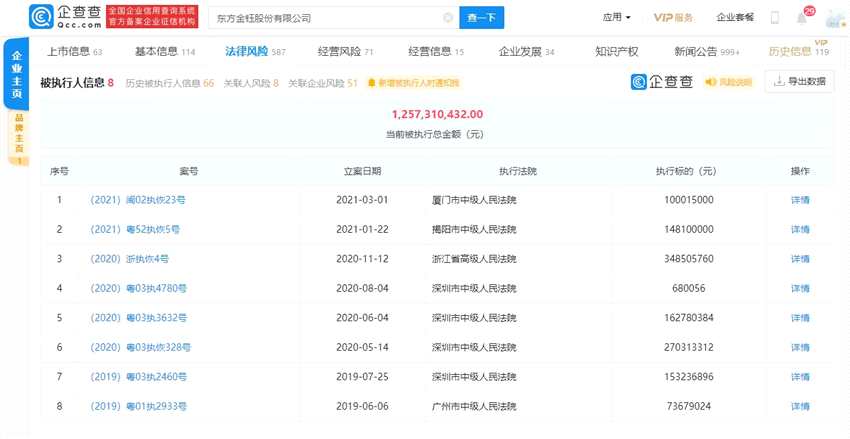850x439 pixels.
Task: Click the bell icon for new-executee alerts
Action: 371,83
